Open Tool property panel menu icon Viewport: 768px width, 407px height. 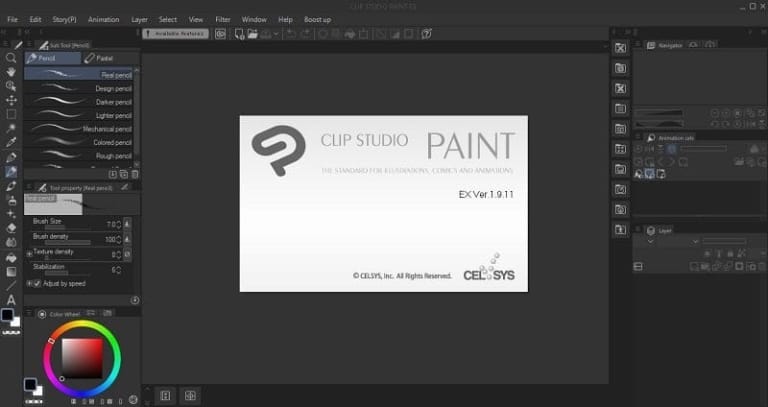point(28,188)
